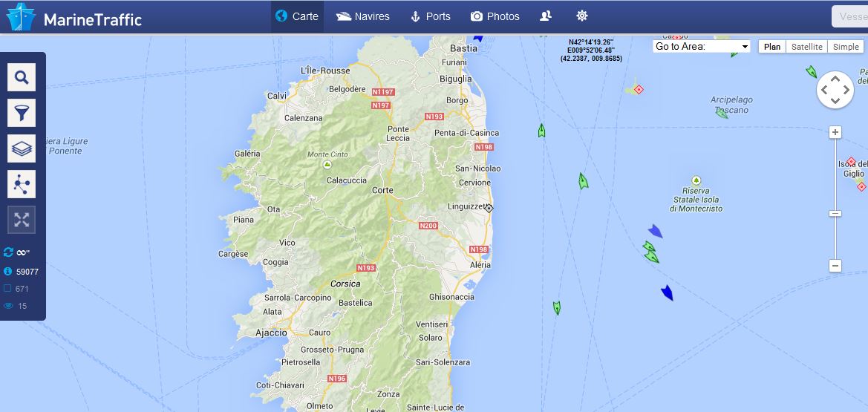Click the N200 road badge

[x=428, y=226]
